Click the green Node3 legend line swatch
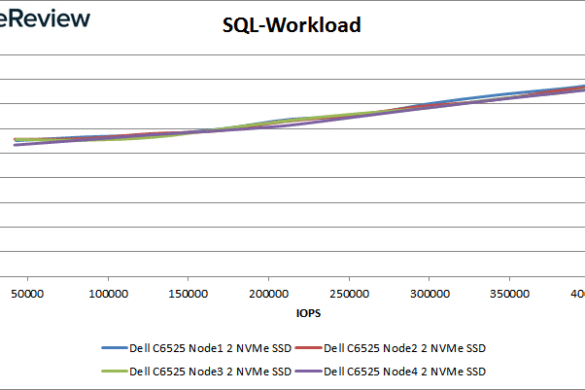Screen dimensions: 585x390 [115, 371]
